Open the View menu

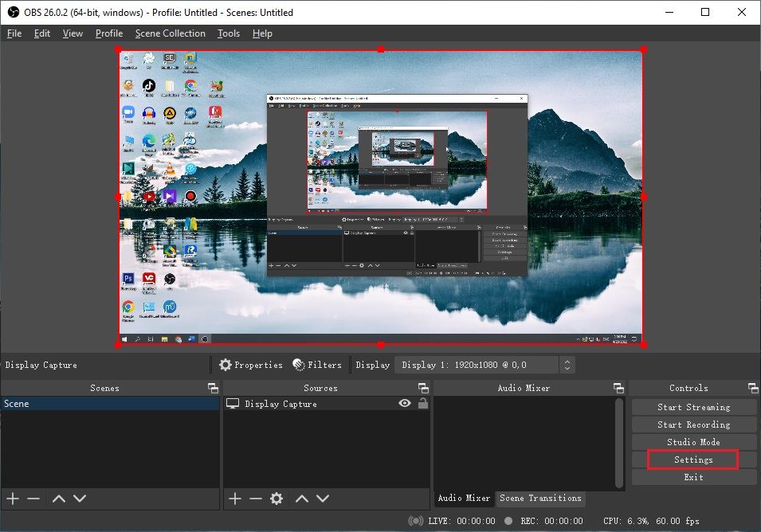[x=73, y=33]
